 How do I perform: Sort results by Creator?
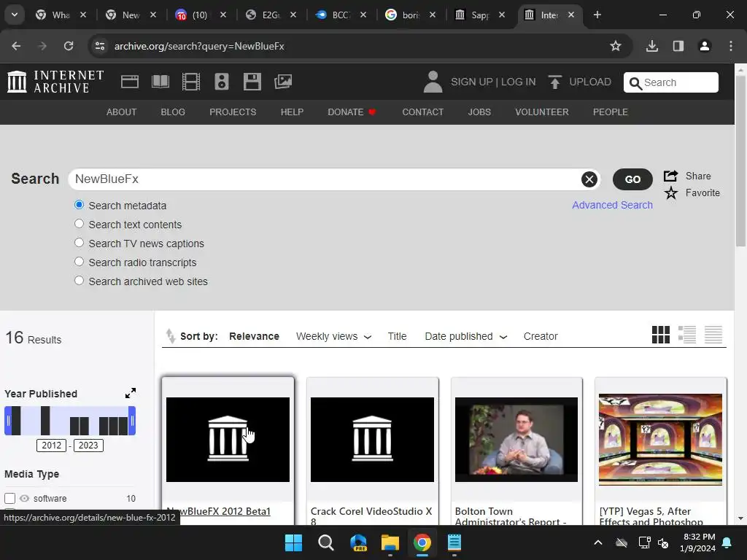point(541,336)
